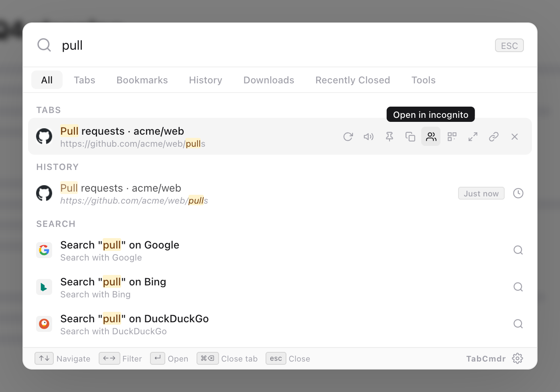This screenshot has height=392, width=560.
Task: Click the esc key hint in the footer
Action: [x=276, y=358]
